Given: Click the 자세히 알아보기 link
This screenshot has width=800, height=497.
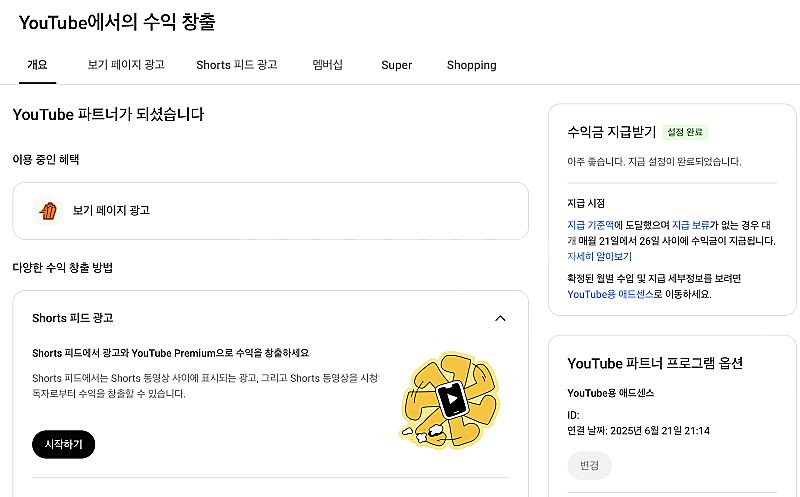Looking at the screenshot, I should pyautogui.click(x=599, y=256).
